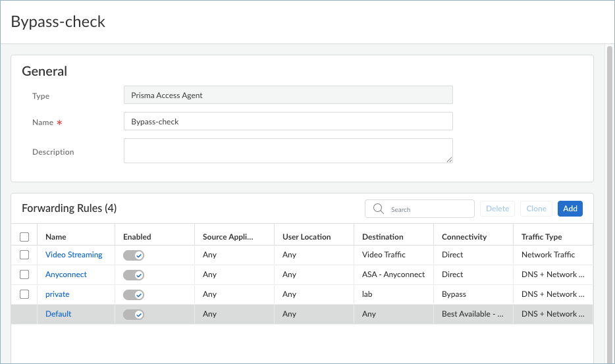
Task: Toggle the Video Streaming rule enabled switch
Action: coord(134,255)
